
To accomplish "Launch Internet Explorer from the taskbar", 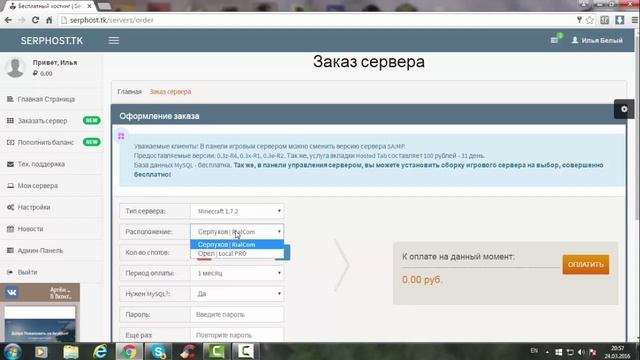I will pos(100,352).
